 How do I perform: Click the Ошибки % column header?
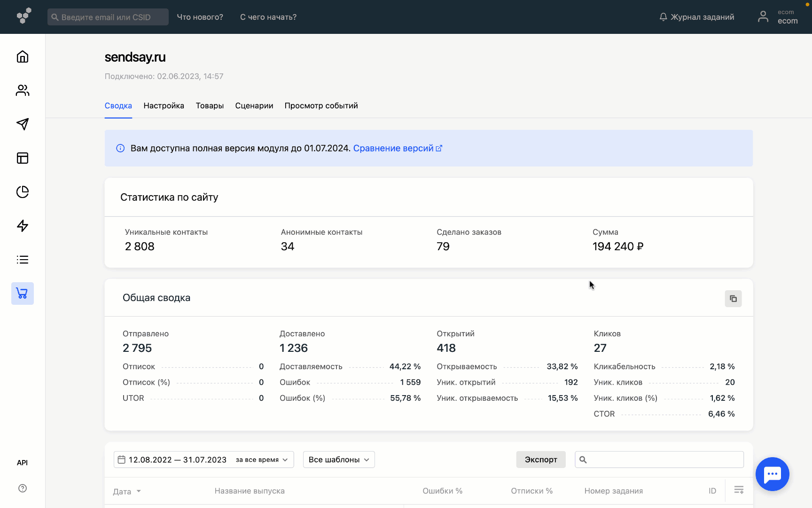pos(443,491)
